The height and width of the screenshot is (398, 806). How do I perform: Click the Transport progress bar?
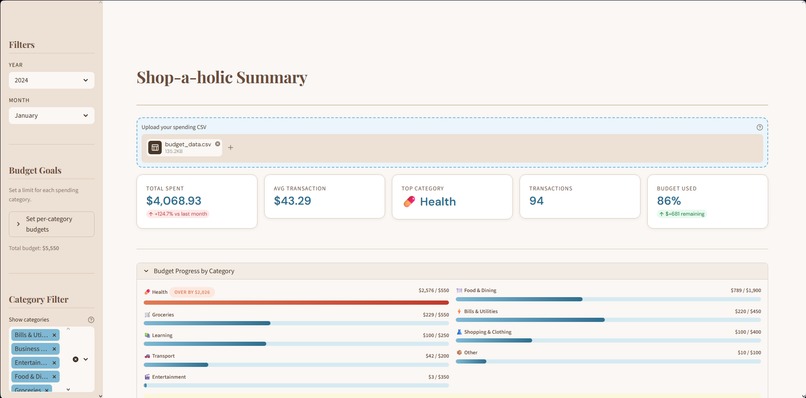click(x=296, y=365)
